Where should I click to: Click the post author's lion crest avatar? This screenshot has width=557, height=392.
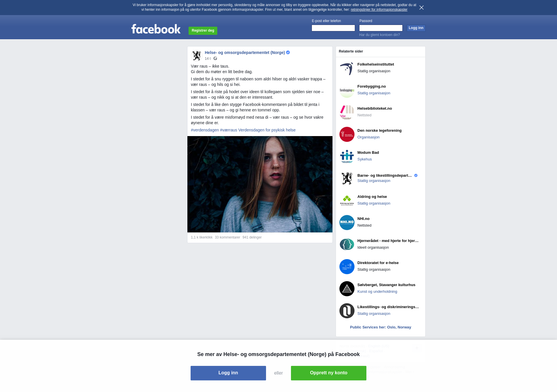point(197,55)
